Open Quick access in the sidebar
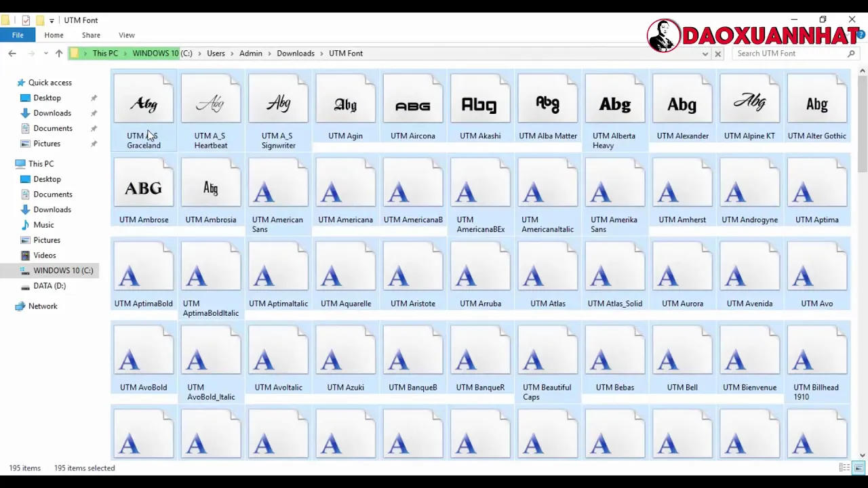868x488 pixels. click(x=50, y=83)
